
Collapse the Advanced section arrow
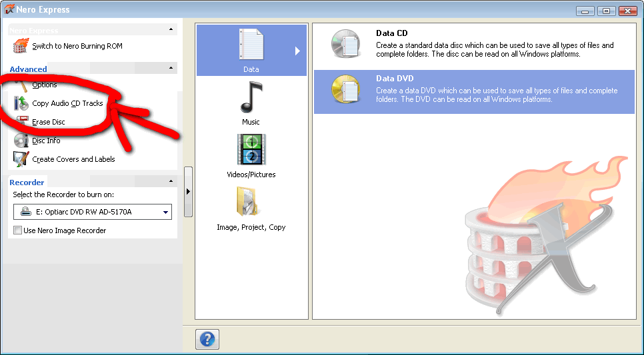[x=171, y=68]
